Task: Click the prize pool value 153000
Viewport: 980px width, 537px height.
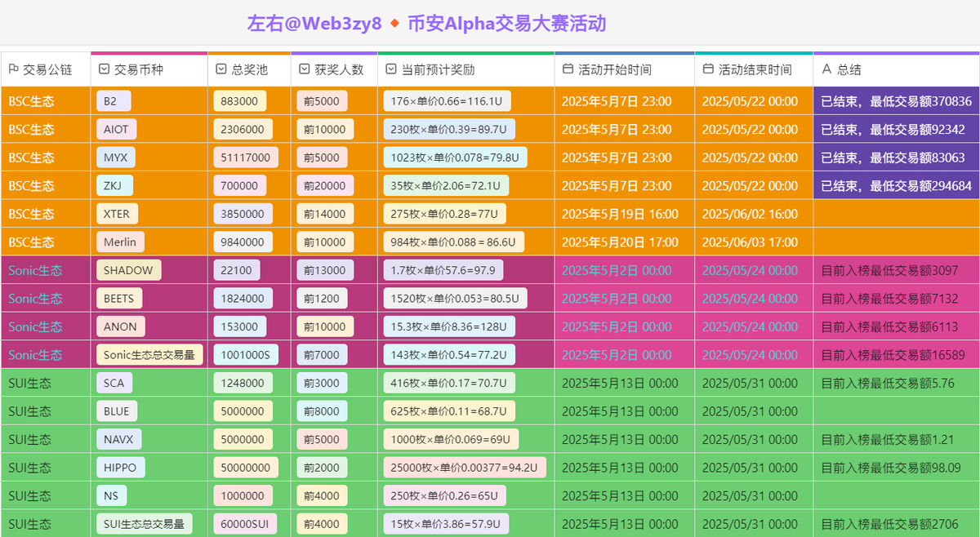Action: [x=239, y=326]
